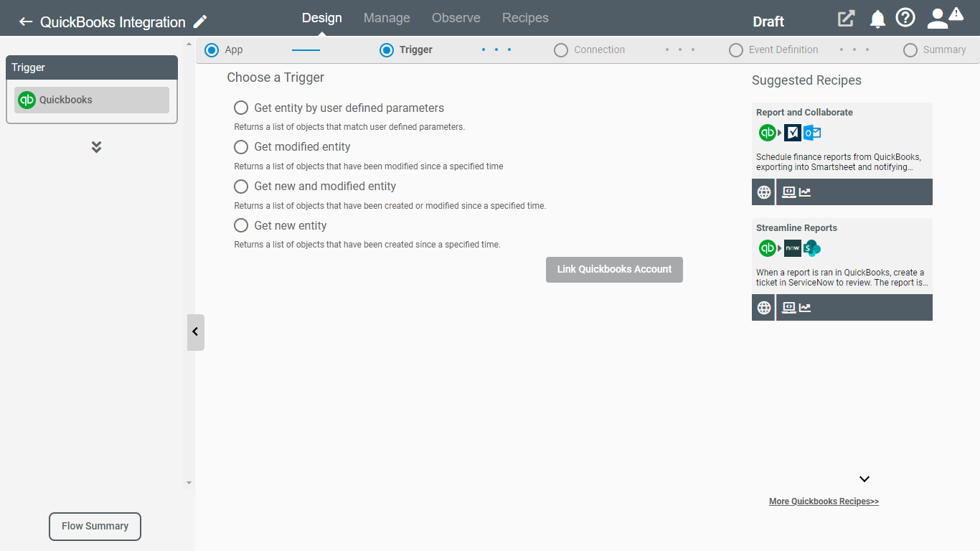Image resolution: width=980 pixels, height=551 pixels.
Task: Click Quickbooks logo in Trigger panel
Action: [x=27, y=100]
